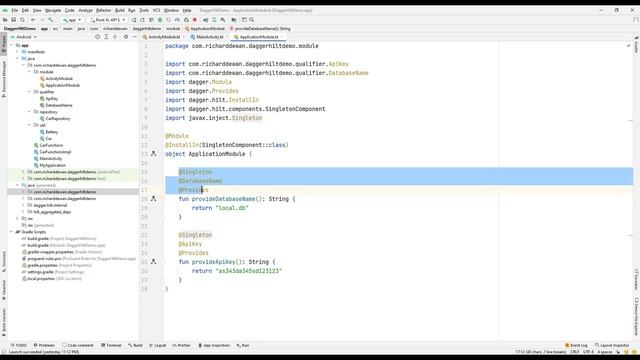The image size is (640, 360).
Task: Click the SingletonComponent import line
Action: [245, 109]
